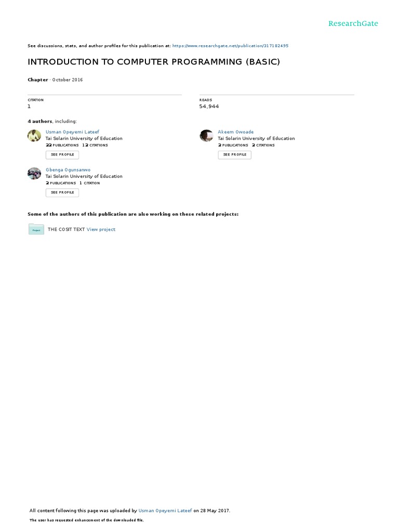This screenshot has height=532, width=399.
Task: Click the Introduction to Computer Programming title
Action: tap(154, 62)
